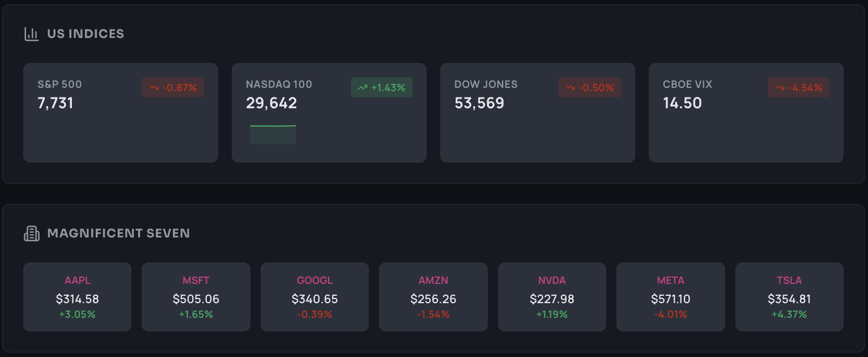The height and width of the screenshot is (357, 868).
Task: Click the NASDAQ 100 green sparkline chart
Action: (x=273, y=134)
